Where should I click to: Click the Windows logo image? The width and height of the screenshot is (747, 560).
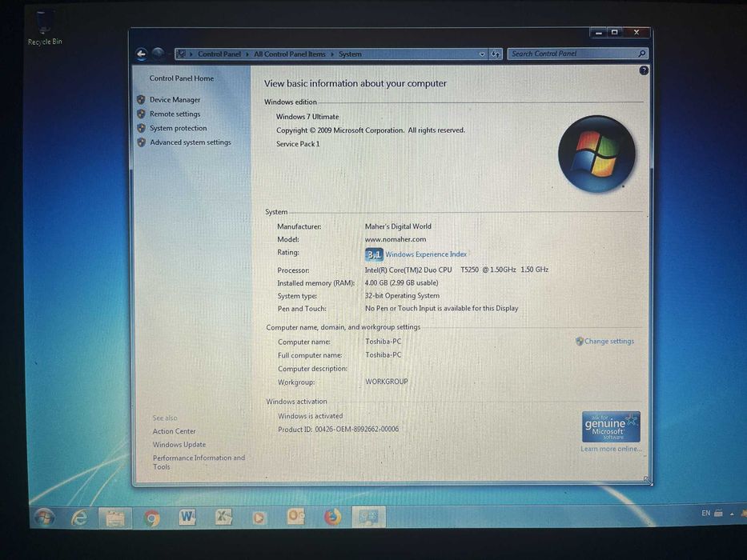596,154
